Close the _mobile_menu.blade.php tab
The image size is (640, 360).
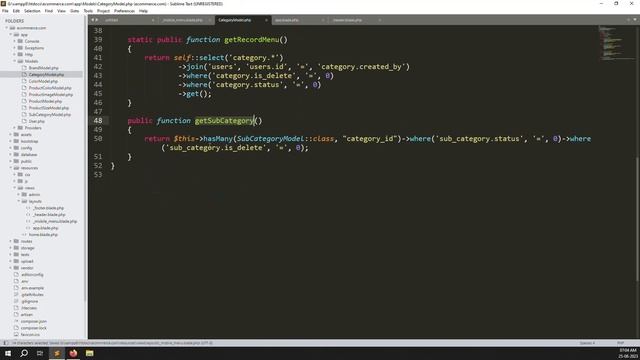click(x=210, y=20)
